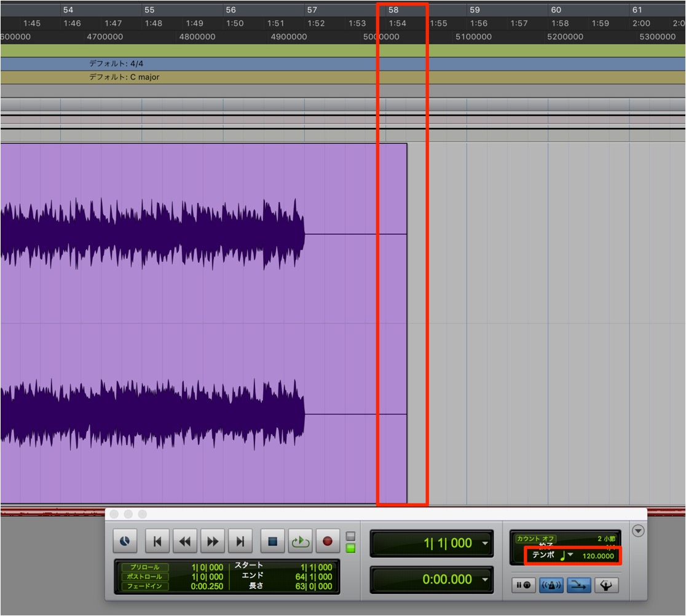Click 1:50 in the Min:Secs ruler
This screenshot has height=616, width=686.
pos(235,23)
